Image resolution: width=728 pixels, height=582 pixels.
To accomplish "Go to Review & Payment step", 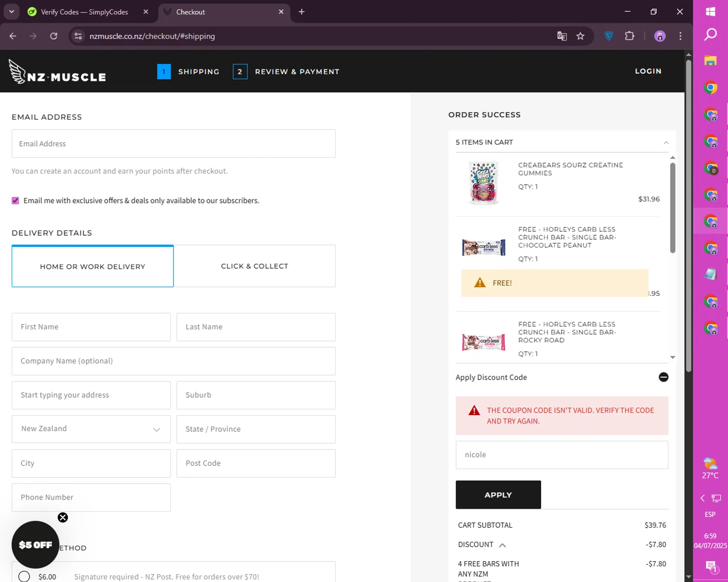I will 286,72.
